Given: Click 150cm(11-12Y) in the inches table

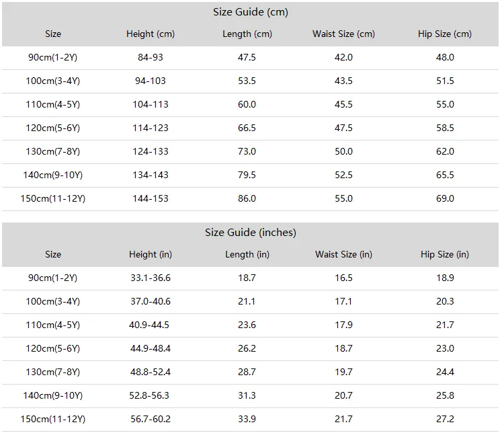Looking at the screenshot, I should [x=53, y=420].
